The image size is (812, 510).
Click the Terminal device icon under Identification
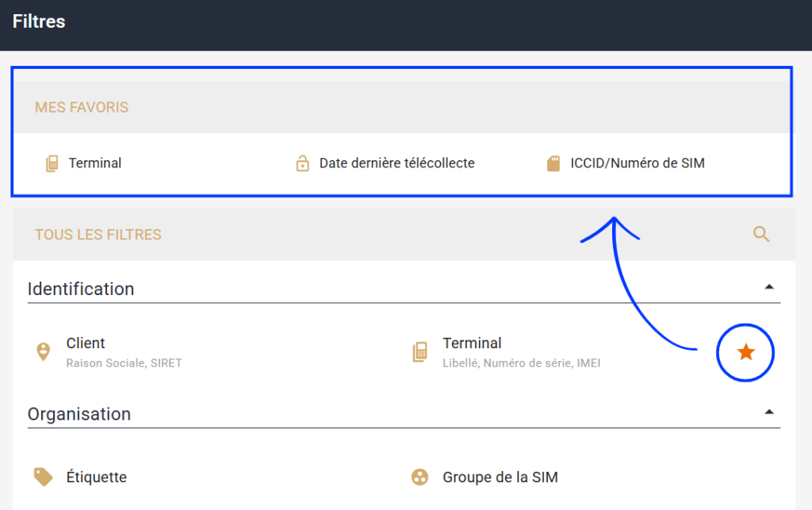click(419, 352)
